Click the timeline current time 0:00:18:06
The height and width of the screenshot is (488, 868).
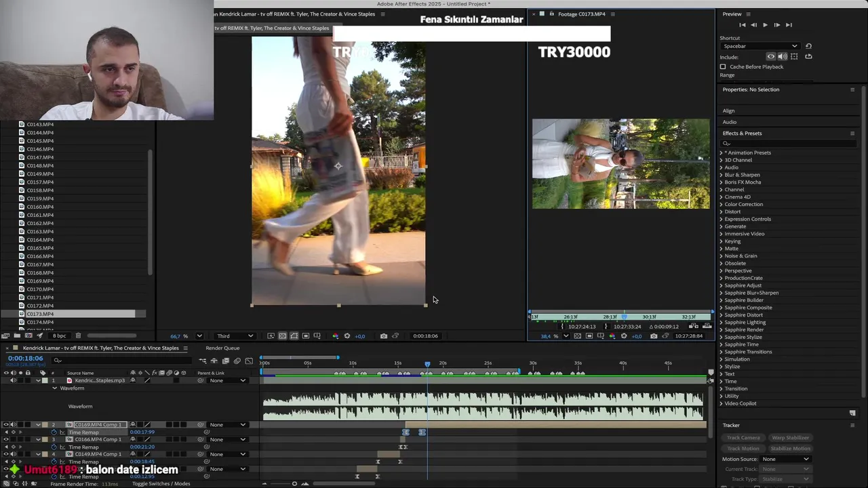click(x=25, y=359)
